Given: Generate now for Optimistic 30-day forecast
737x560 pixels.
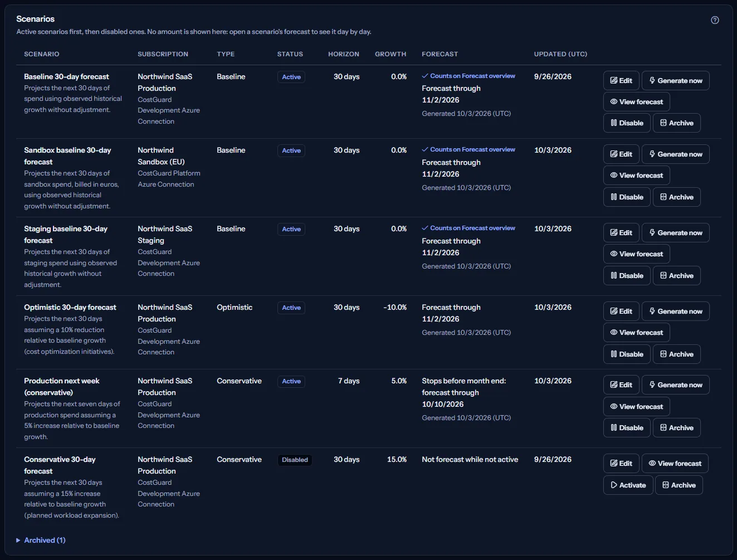Looking at the screenshot, I should coord(675,311).
